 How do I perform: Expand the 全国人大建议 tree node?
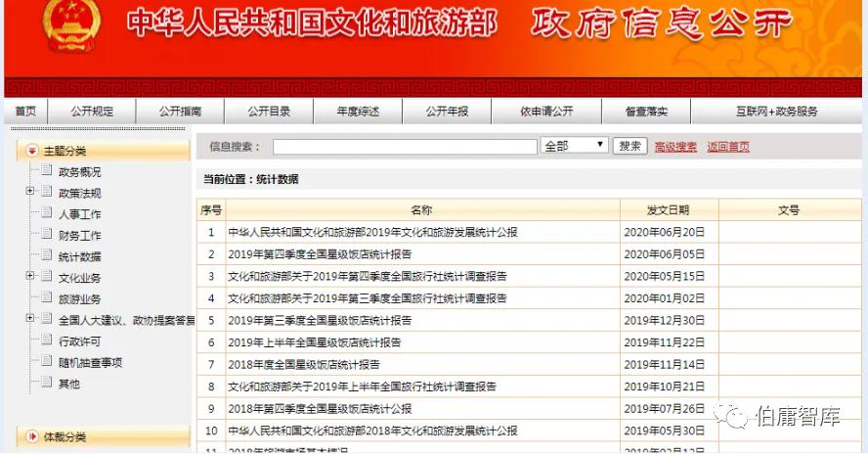[x=30, y=318]
